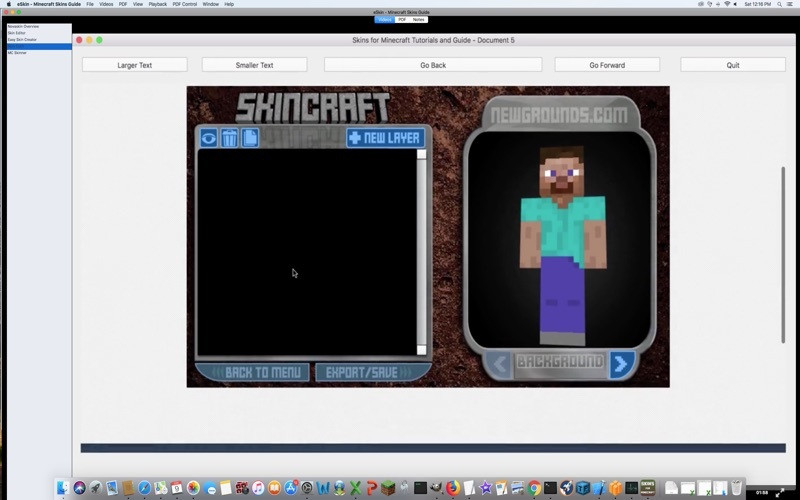The height and width of the screenshot is (500, 800).
Task: Click the layer list scrollbar up arrow
Action: [x=421, y=155]
